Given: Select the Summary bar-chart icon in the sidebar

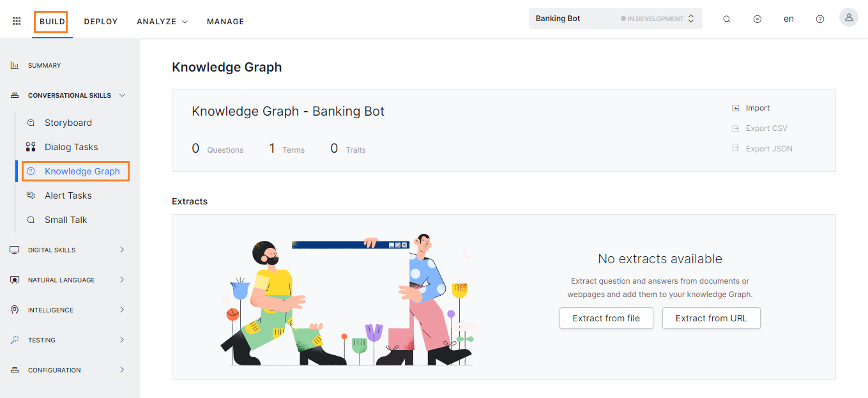Looking at the screenshot, I should pos(13,65).
